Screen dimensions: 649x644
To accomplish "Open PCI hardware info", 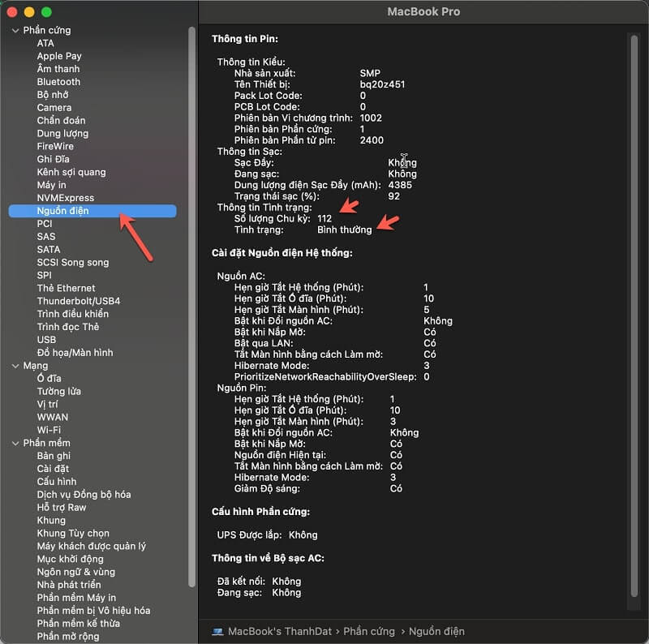I will (45, 224).
